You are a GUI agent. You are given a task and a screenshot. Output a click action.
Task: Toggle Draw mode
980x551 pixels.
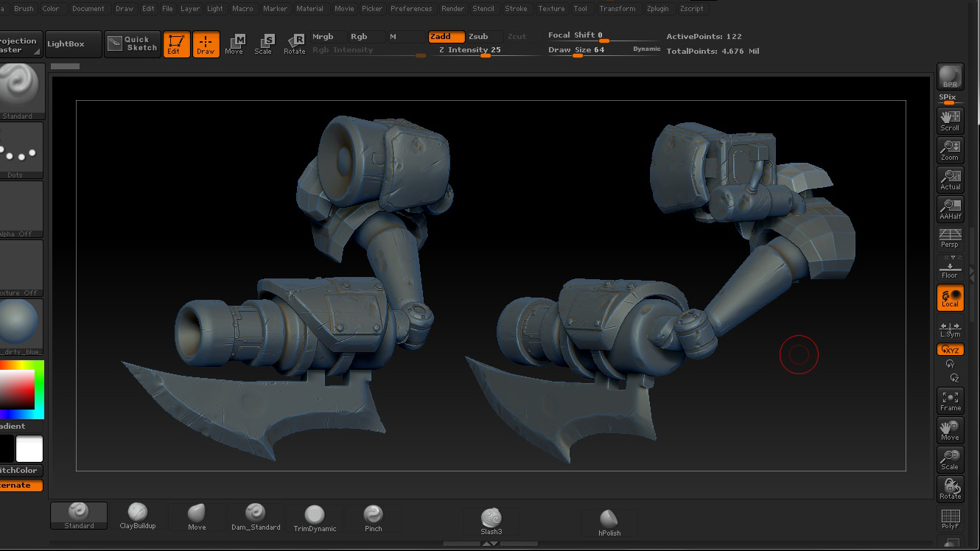click(x=206, y=44)
